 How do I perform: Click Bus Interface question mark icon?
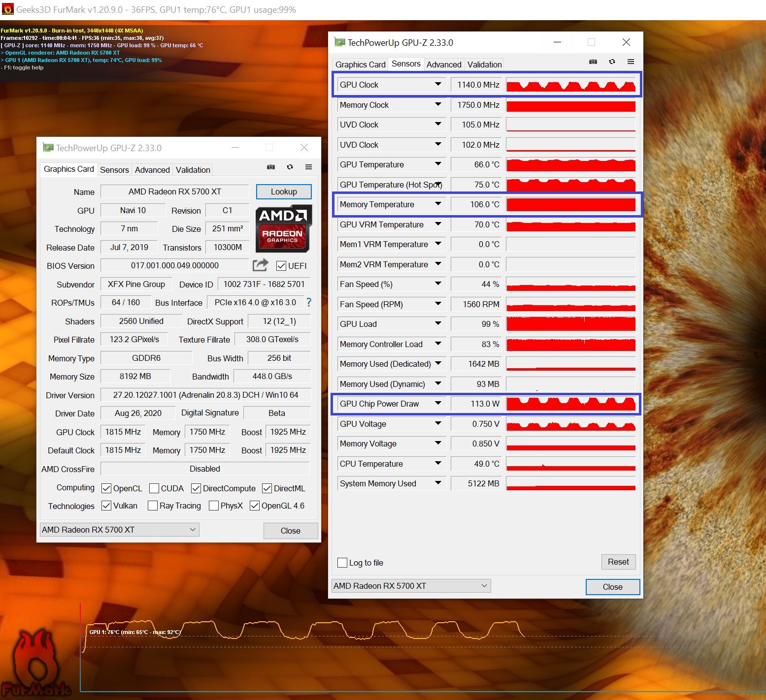[x=309, y=302]
